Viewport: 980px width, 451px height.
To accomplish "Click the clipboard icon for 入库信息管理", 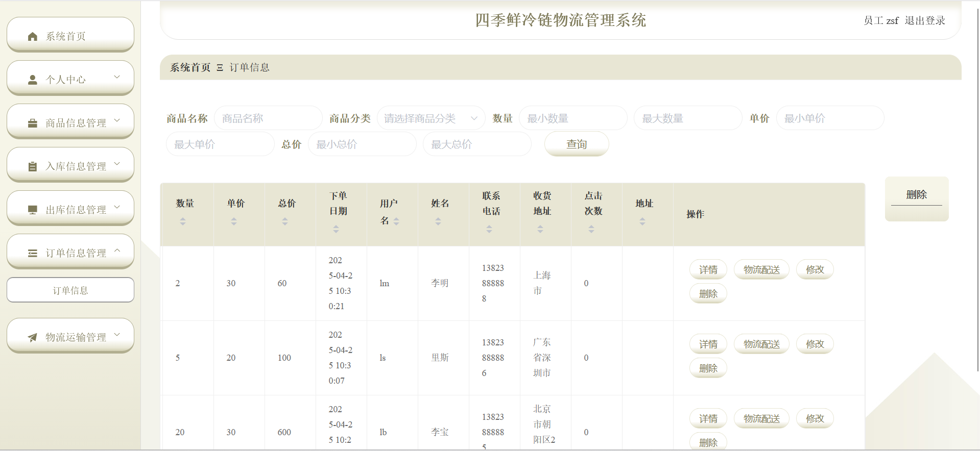I will [x=33, y=166].
